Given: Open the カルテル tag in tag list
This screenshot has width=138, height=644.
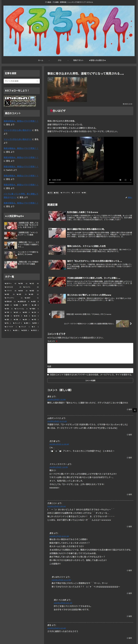Looking at the screenshot, I should [x=31, y=287].
